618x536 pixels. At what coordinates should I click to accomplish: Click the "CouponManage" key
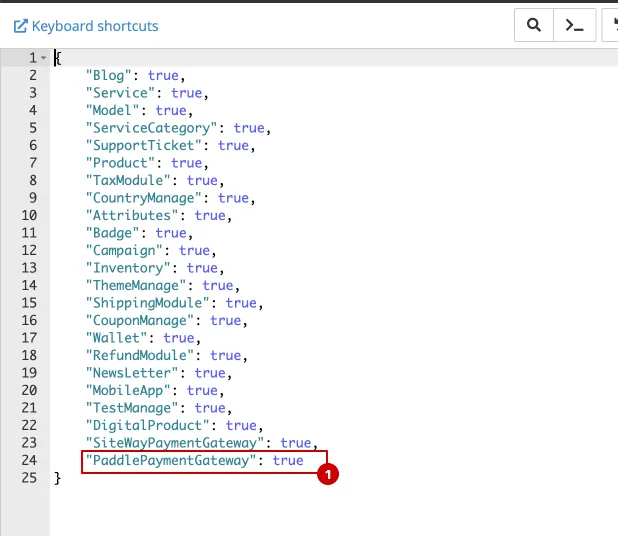tap(140, 320)
